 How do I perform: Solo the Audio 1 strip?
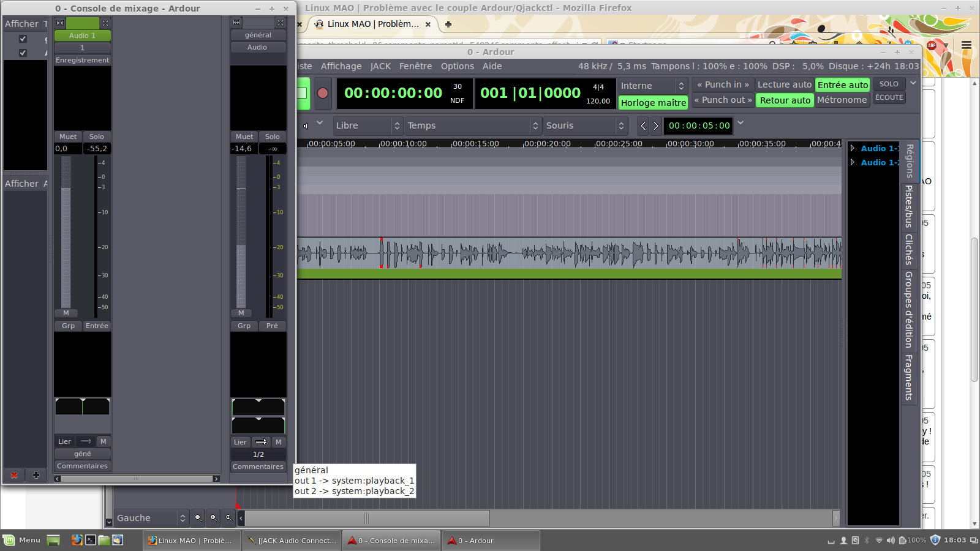[x=97, y=137]
